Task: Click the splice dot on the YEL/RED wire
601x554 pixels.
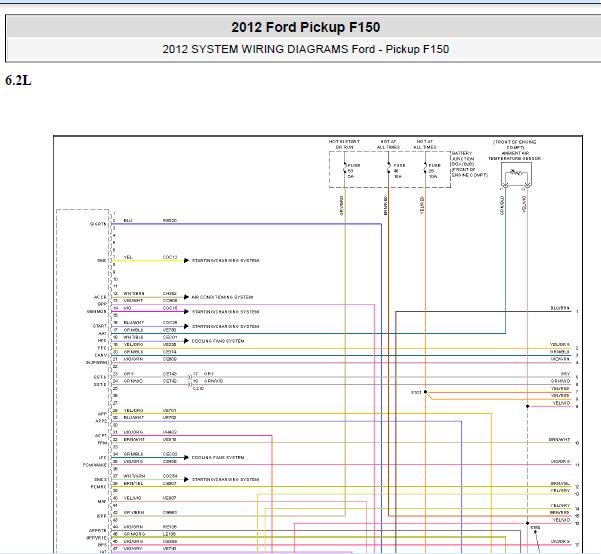Action: [x=425, y=392]
